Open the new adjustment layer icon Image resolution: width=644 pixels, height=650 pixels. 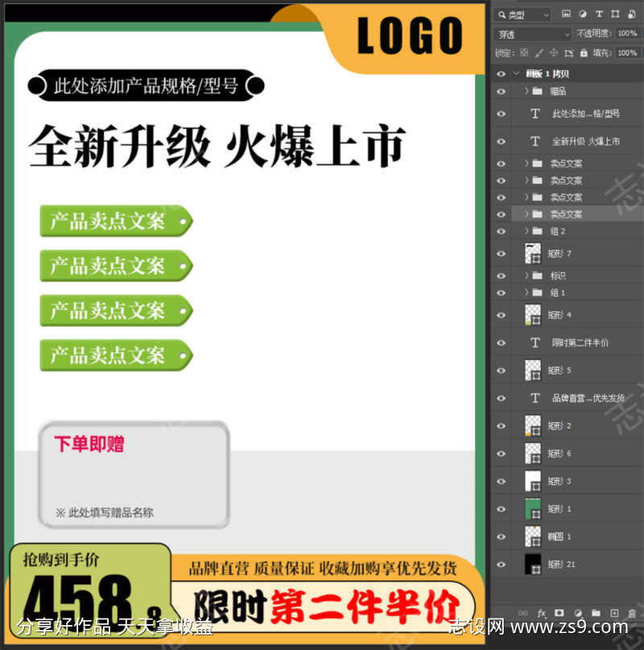[580, 613]
